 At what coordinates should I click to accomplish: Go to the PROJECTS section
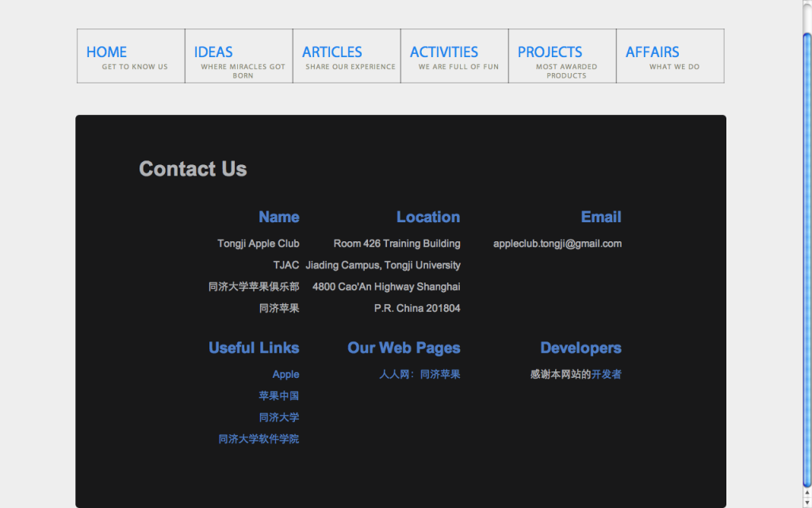point(562,56)
